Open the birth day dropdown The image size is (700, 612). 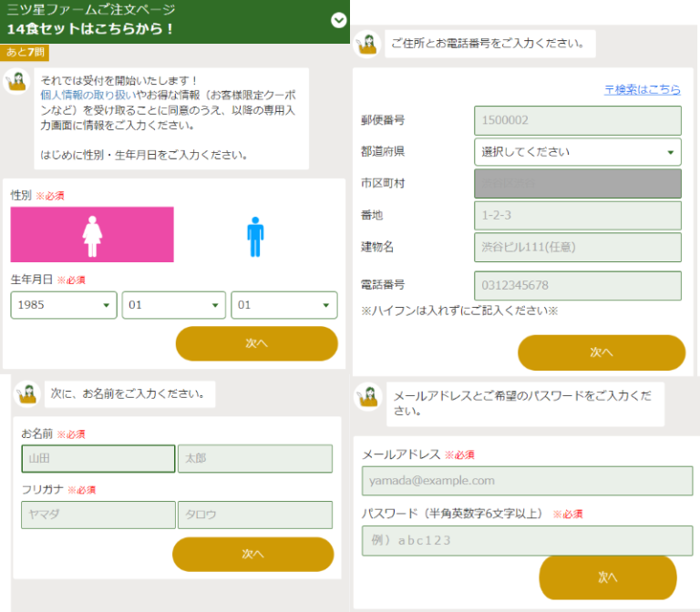(x=283, y=305)
